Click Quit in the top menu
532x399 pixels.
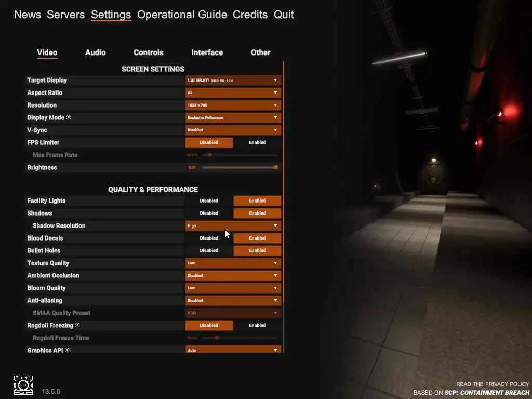coord(284,15)
